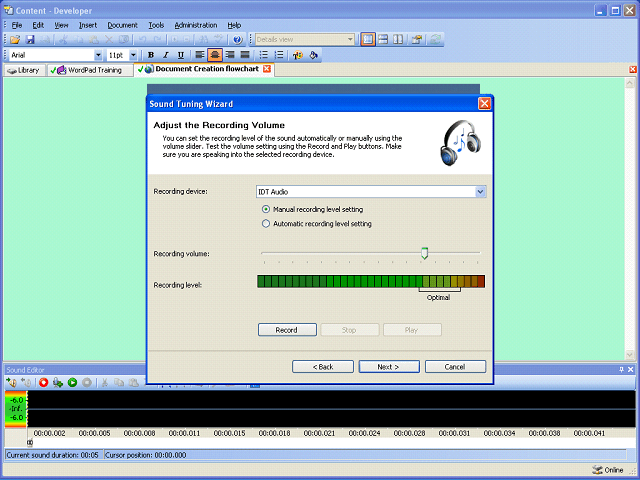Screen dimensions: 640x480
Task: Click the Cursor position status text
Action: click(x=145, y=455)
